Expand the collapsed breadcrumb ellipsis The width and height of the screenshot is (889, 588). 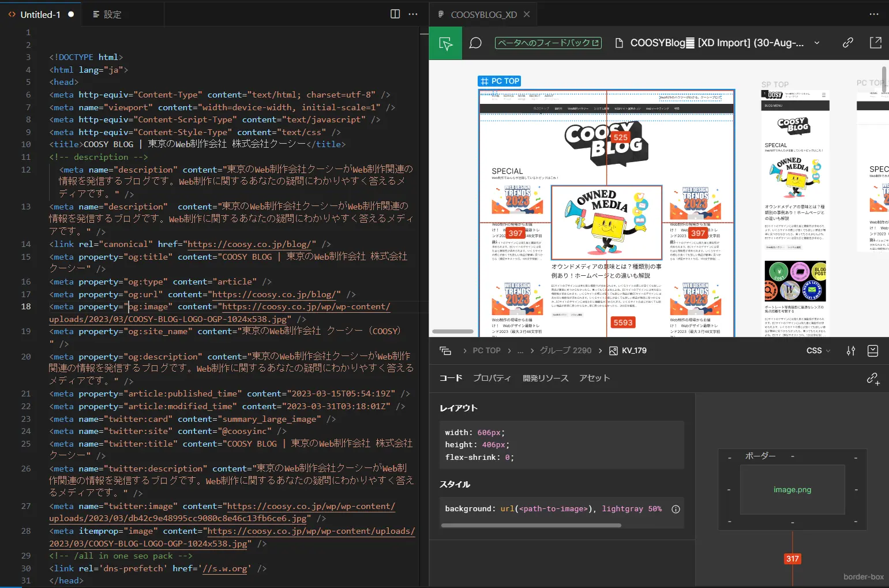[x=520, y=350]
